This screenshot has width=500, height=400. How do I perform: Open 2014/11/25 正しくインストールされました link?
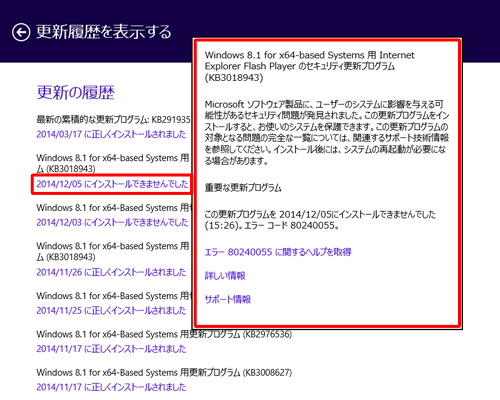point(111,311)
